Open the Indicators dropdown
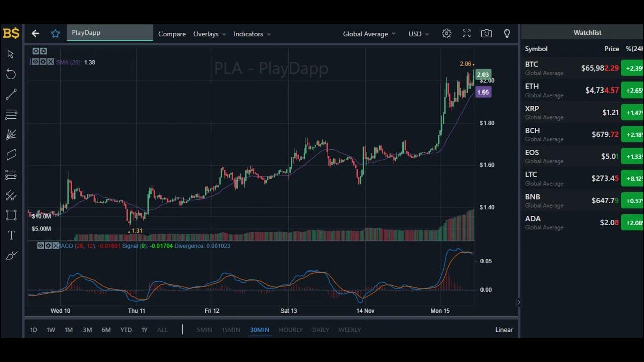Viewport: 644px width, 362px height. click(x=252, y=34)
